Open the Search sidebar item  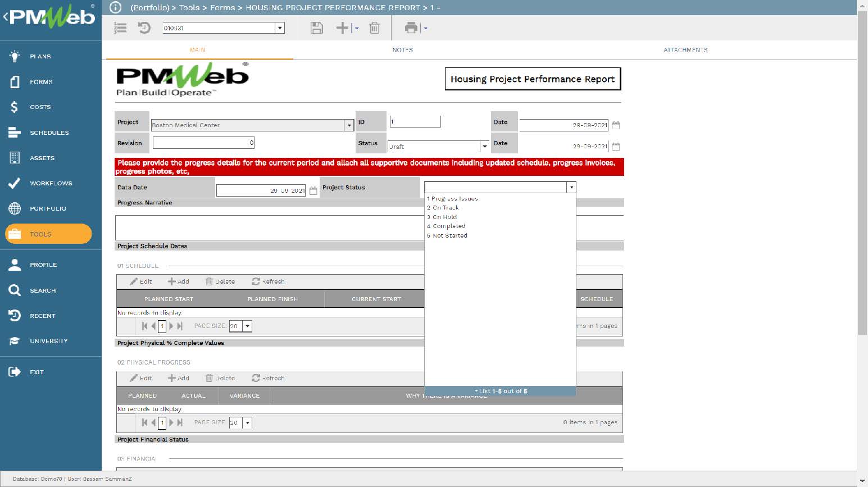43,290
